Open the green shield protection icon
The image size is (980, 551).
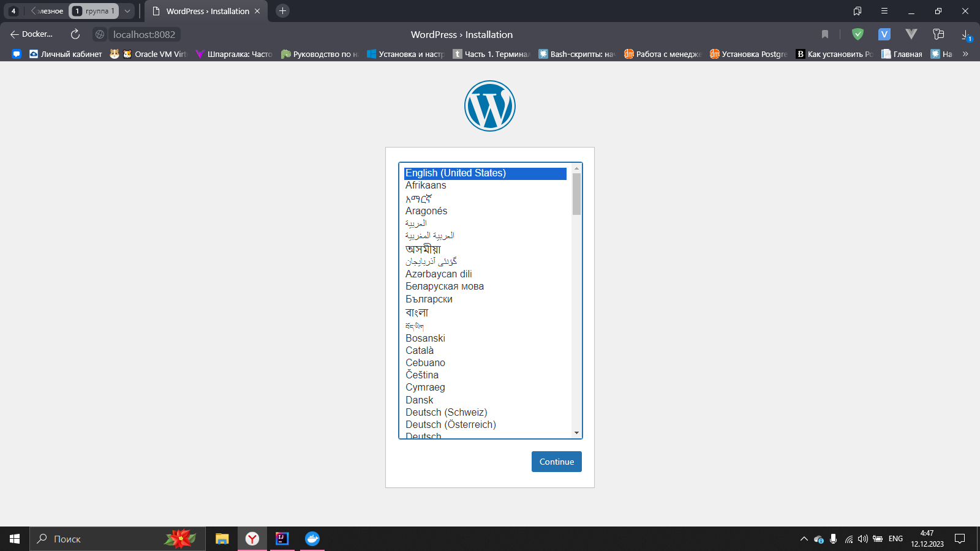point(858,34)
